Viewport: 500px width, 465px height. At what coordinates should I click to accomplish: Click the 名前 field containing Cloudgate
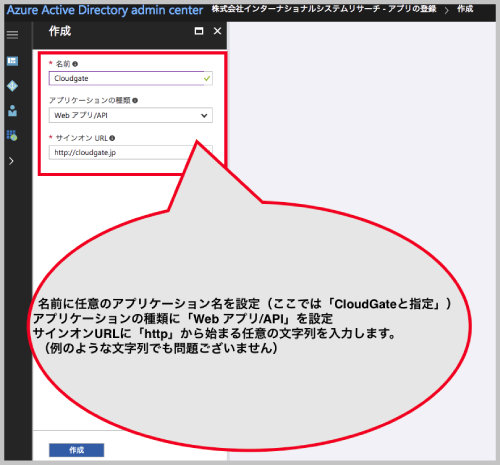click(131, 78)
